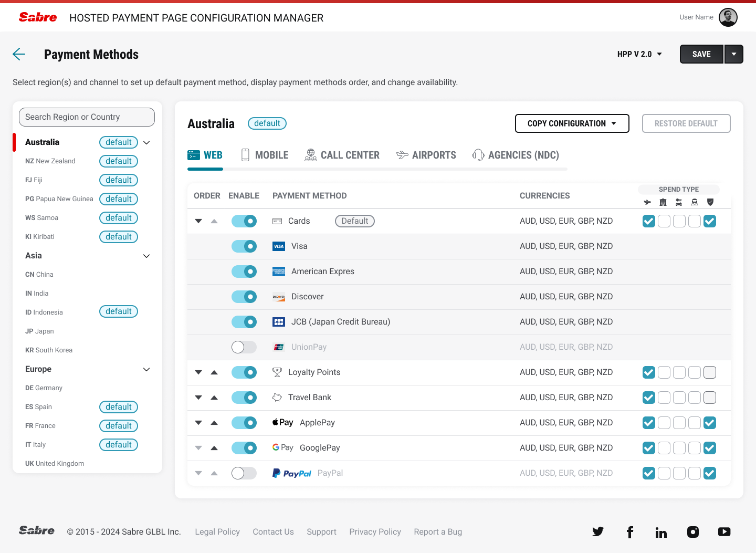Image resolution: width=756 pixels, height=553 pixels.
Task: Open Sabre's LinkedIn page
Action: [661, 533]
